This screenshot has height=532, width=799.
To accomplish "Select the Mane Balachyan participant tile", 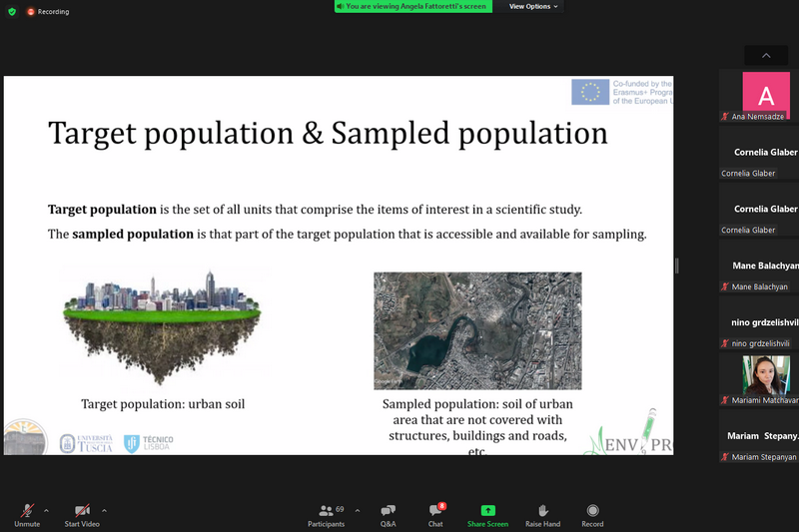I will pyautogui.click(x=759, y=266).
